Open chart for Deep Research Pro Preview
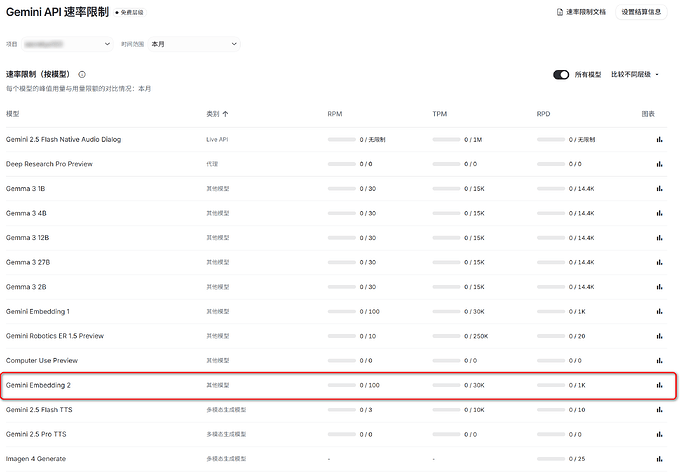 coord(659,164)
